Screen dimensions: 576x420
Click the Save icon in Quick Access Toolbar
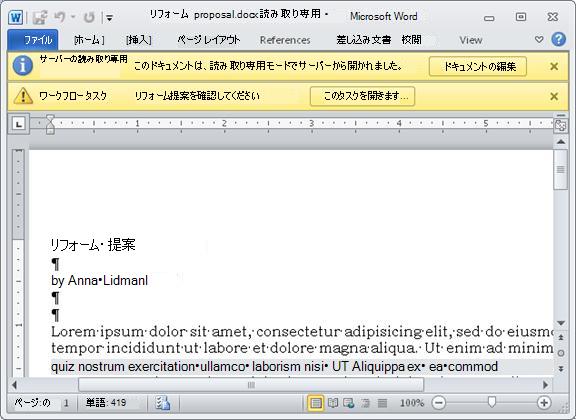pos(40,17)
